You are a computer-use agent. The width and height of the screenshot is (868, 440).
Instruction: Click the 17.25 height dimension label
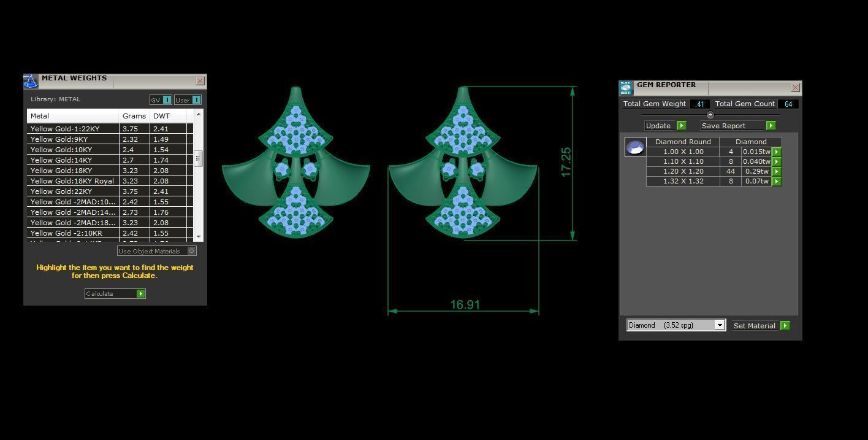(565, 162)
